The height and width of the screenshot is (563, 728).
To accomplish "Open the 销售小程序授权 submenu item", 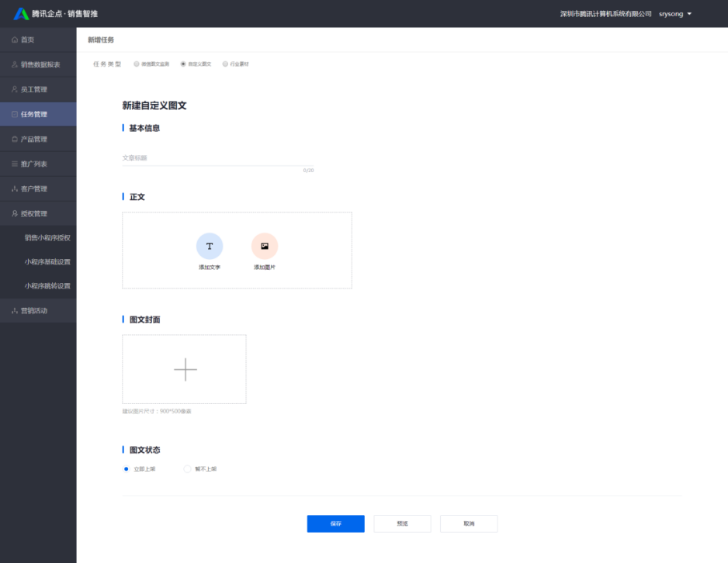I will coord(47,238).
